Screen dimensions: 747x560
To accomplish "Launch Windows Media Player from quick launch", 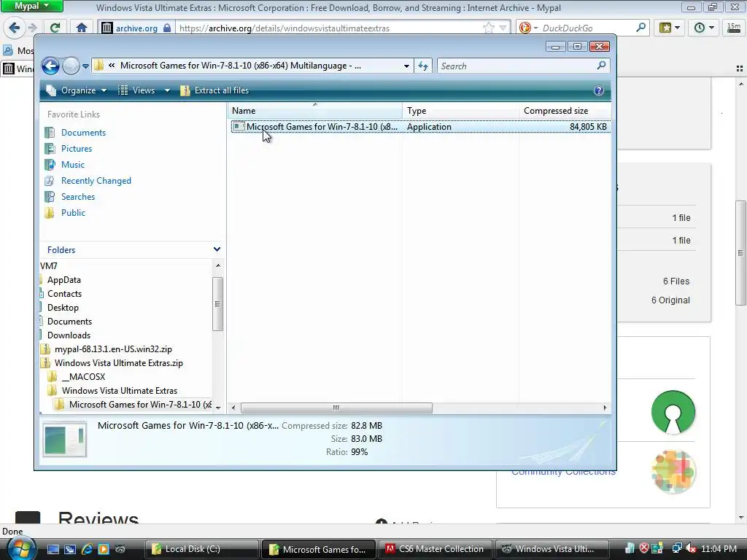I will (104, 550).
